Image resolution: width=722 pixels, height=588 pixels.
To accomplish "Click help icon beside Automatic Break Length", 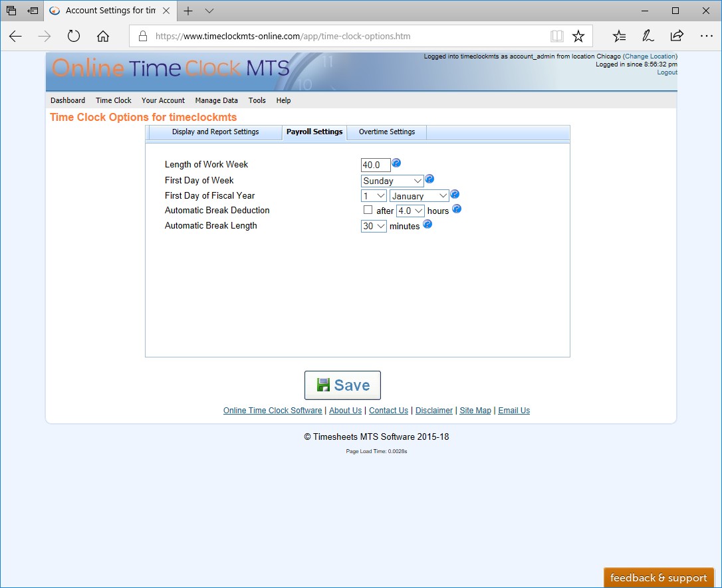I will point(427,224).
